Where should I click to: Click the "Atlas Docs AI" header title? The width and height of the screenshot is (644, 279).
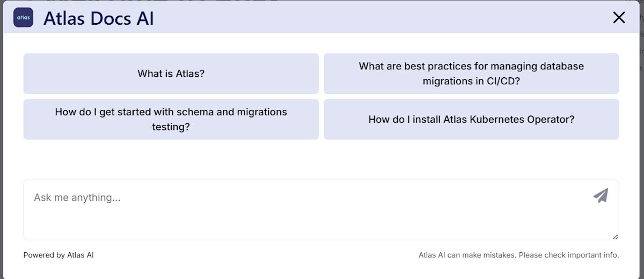[x=99, y=18]
